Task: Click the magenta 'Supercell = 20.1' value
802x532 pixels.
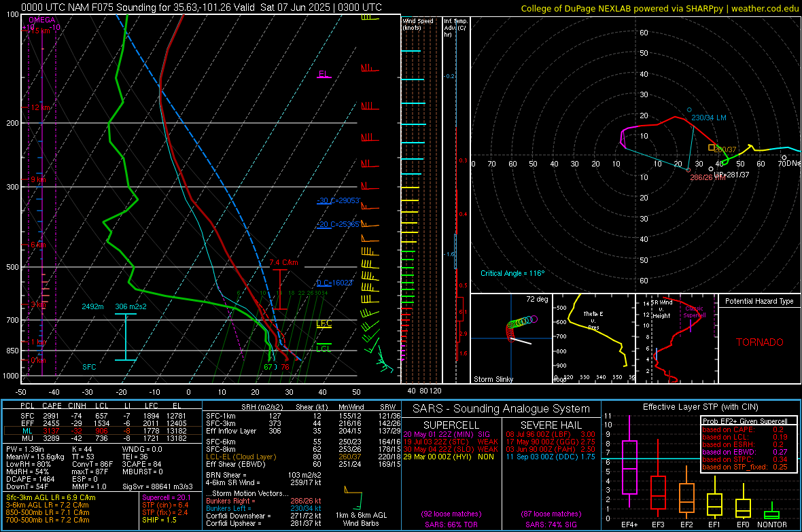Action: tap(167, 497)
